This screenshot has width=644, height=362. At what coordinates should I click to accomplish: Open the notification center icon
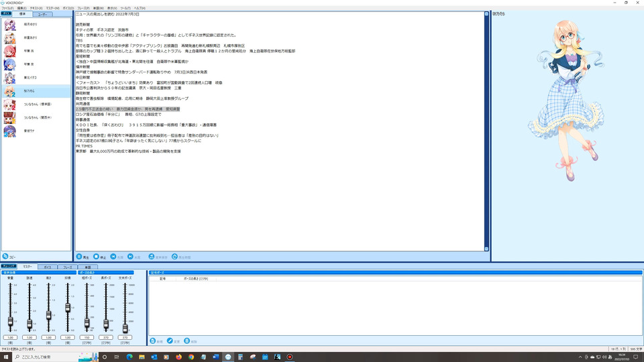[x=636, y=357]
